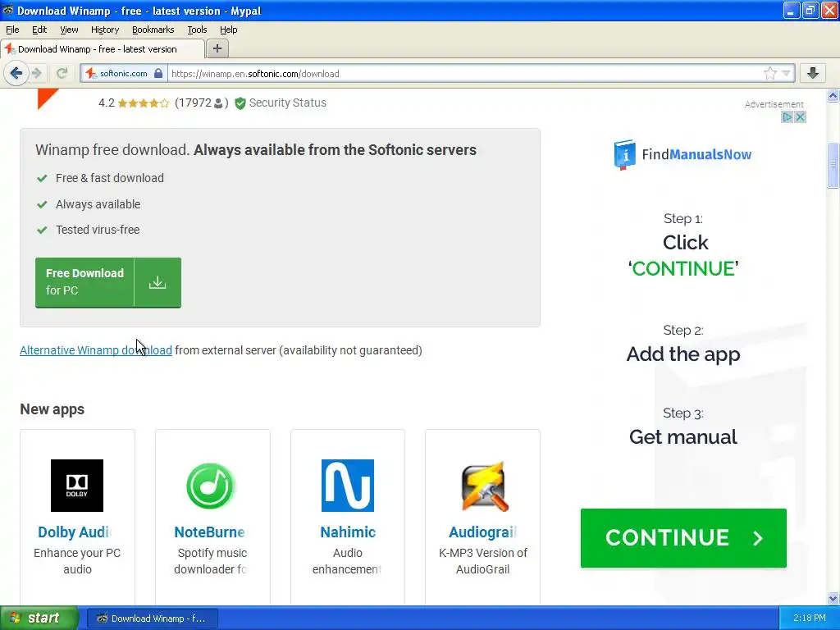The height and width of the screenshot is (630, 840).
Task: Open the Windows Start menu
Action: pos(39,619)
